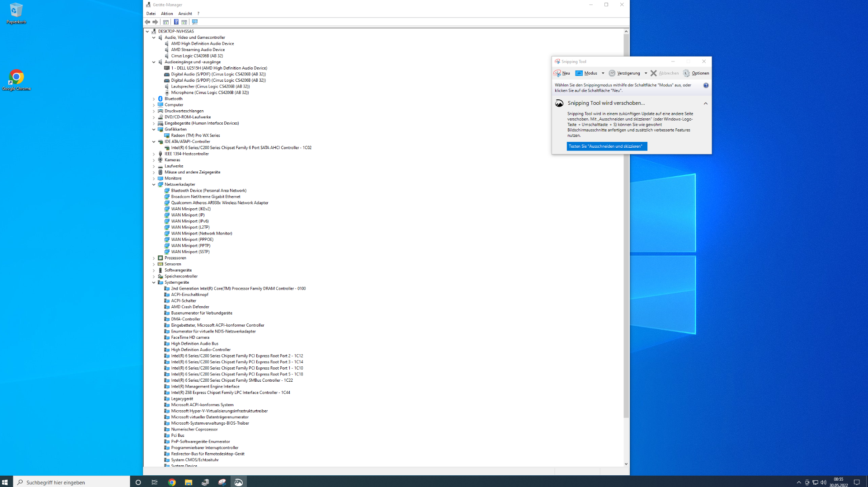Click the Papierkorb desktop icon
This screenshot has height=487, width=868.
coord(16,14)
